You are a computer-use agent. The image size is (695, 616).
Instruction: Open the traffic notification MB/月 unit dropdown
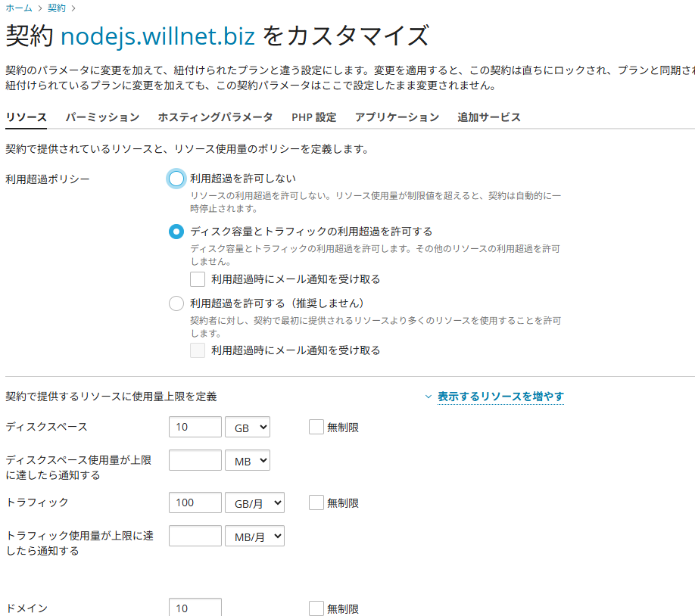tap(254, 537)
